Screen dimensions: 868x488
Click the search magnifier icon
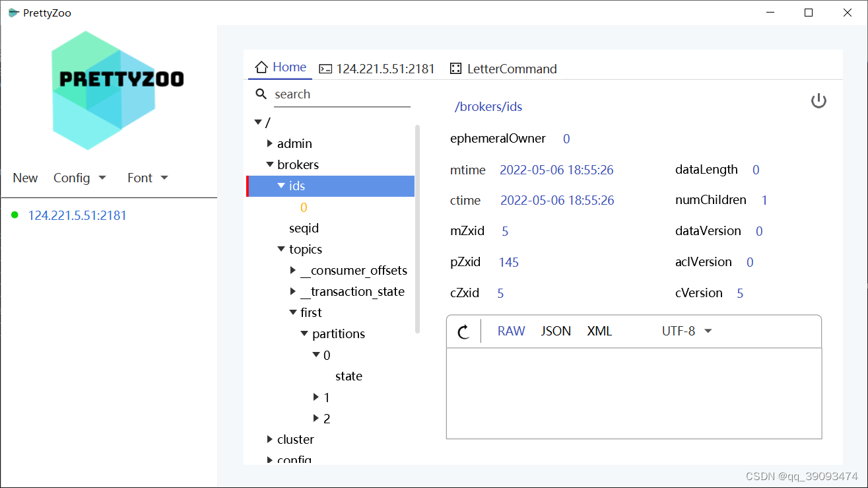tap(261, 94)
